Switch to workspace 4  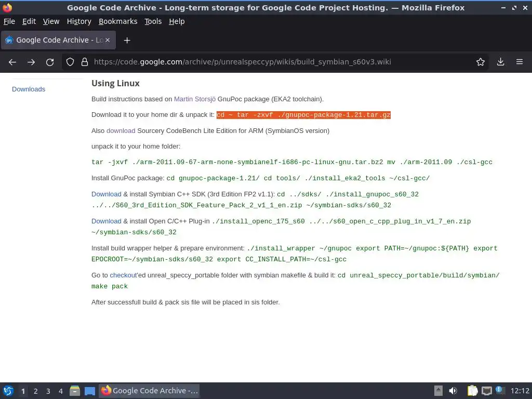(61, 391)
